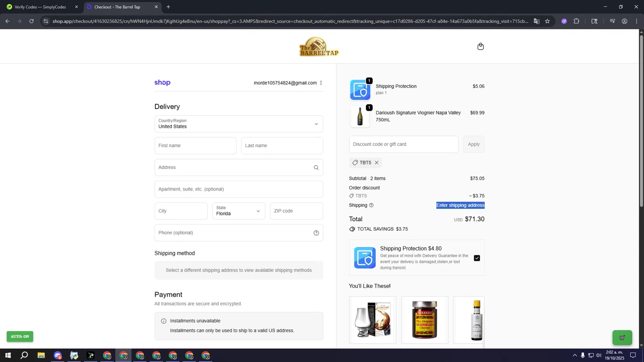This screenshot has height=362, width=644.
Task: Open the Luxardo cherries product thumbnail
Action: click(x=425, y=320)
